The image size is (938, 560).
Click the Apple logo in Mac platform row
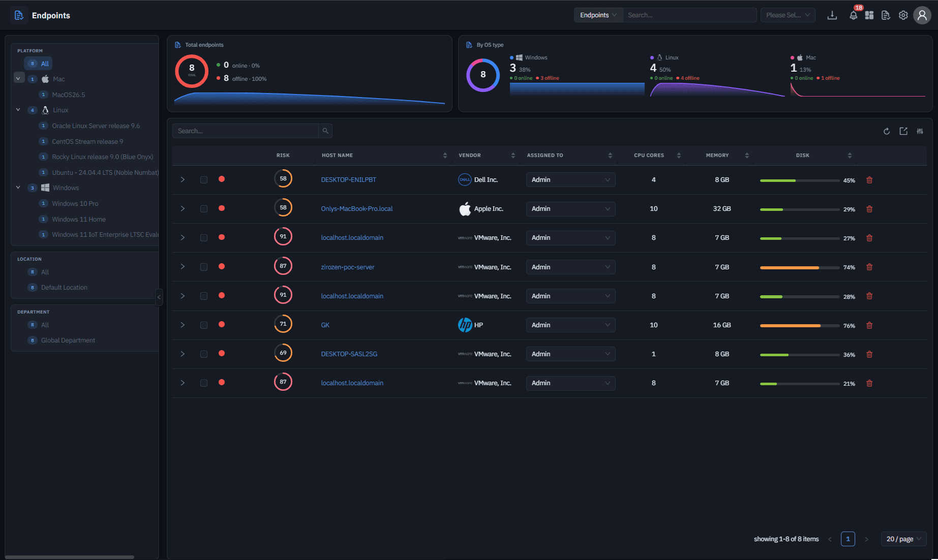point(45,79)
